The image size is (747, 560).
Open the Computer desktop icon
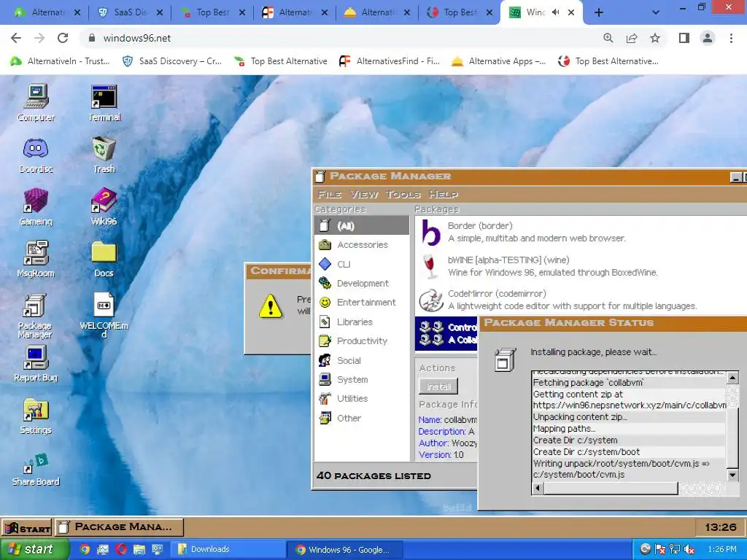click(36, 102)
